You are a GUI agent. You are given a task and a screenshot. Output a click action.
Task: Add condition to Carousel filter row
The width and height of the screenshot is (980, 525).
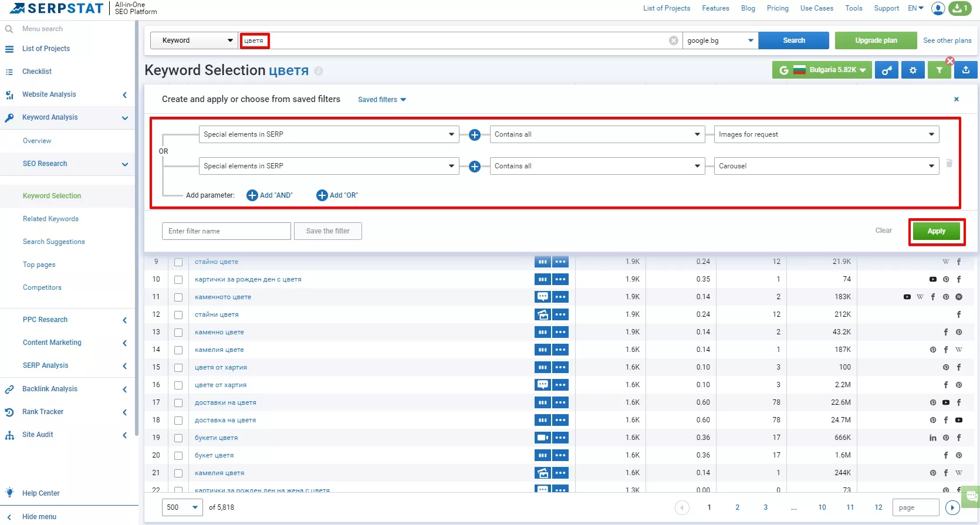click(475, 167)
